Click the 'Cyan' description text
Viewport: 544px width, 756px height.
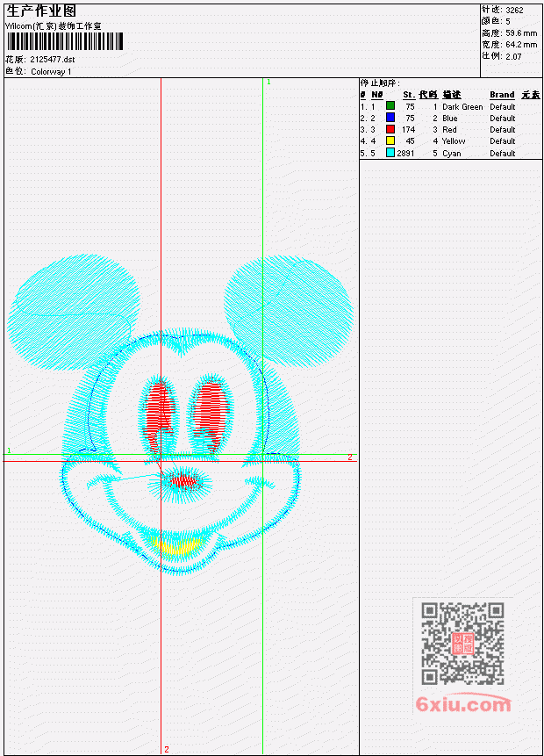tap(452, 154)
